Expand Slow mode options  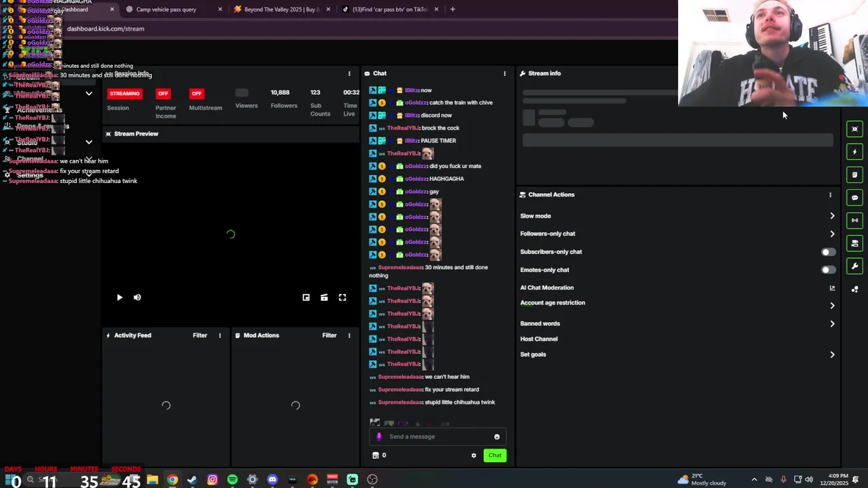coord(832,216)
